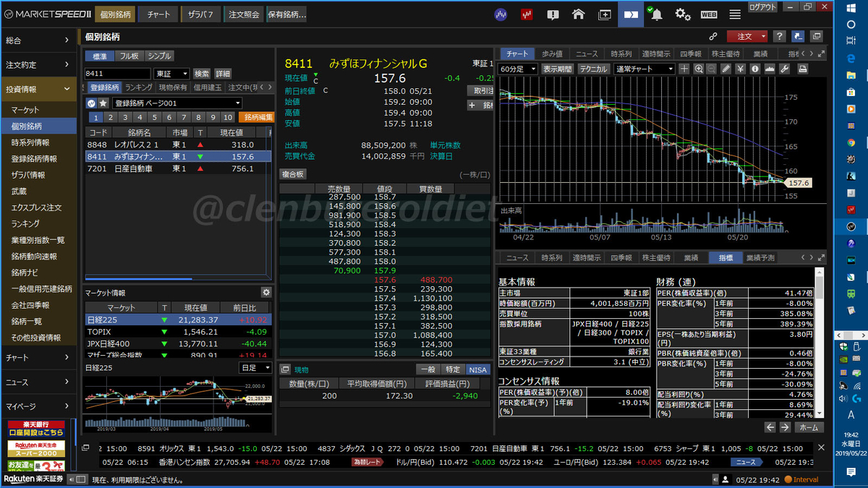Click the 表示期間 button
The height and width of the screenshot is (488, 868).
(558, 69)
